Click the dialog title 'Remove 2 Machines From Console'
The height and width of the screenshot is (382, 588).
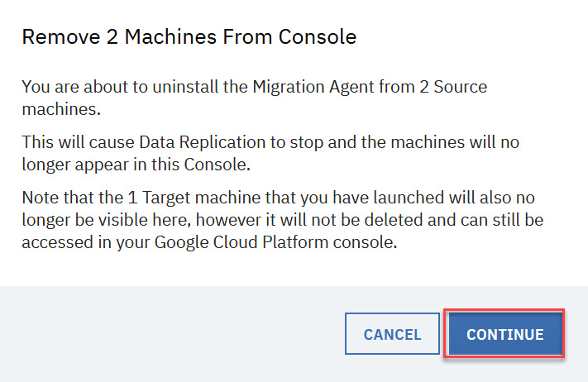click(x=189, y=37)
